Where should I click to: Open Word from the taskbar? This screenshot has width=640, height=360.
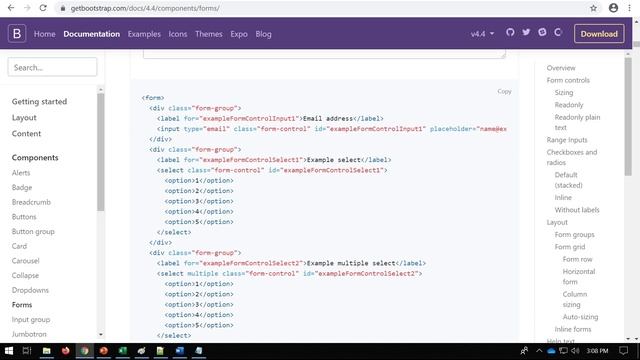pos(180,351)
